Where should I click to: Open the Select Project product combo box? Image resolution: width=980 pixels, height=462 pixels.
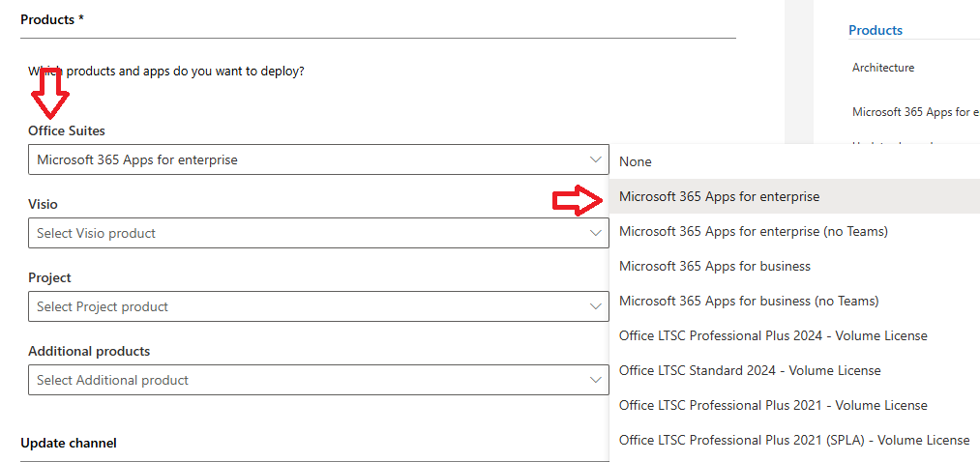(310, 306)
